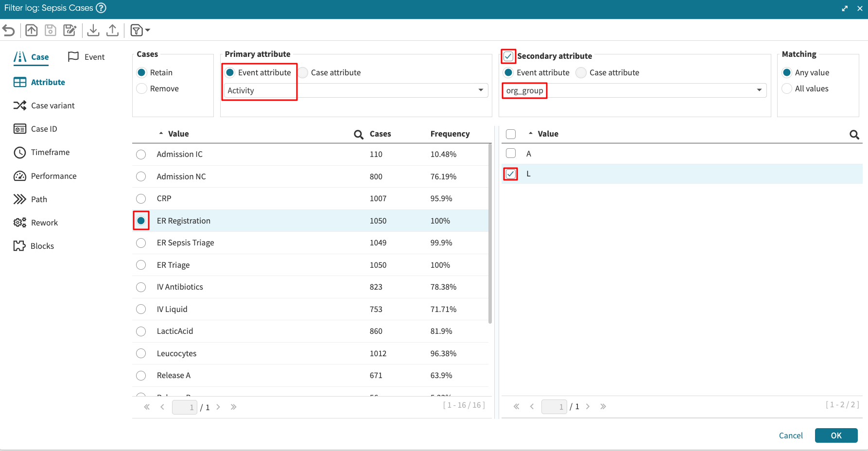868x451 pixels.
Task: Click the search icon in secondary Value table
Action: point(854,135)
